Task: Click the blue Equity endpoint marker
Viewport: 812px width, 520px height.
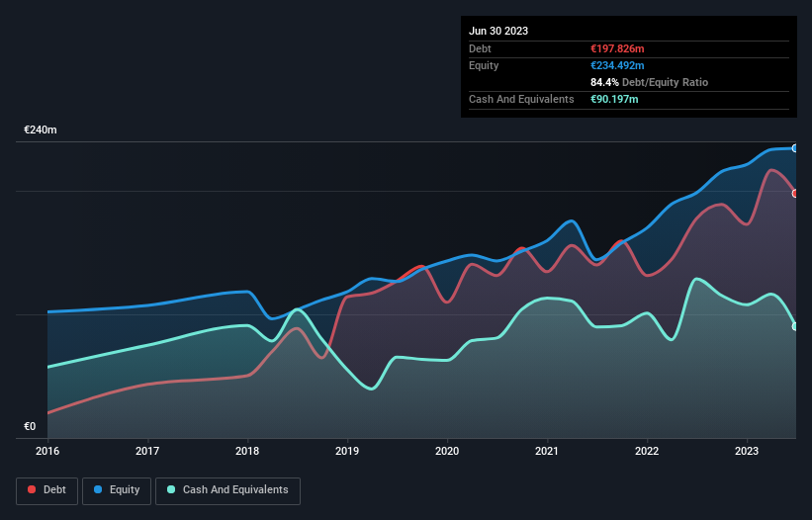Action: click(795, 148)
